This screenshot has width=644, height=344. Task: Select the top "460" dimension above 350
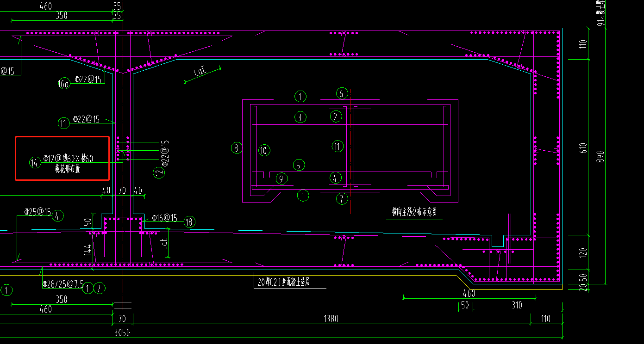45,6
